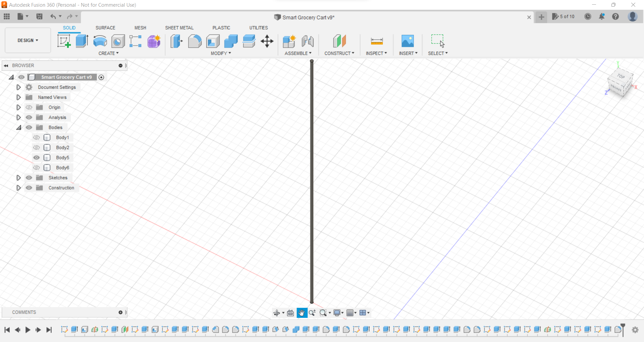This screenshot has height=342, width=644.
Task: Open the Shell tool
Action: (x=213, y=41)
